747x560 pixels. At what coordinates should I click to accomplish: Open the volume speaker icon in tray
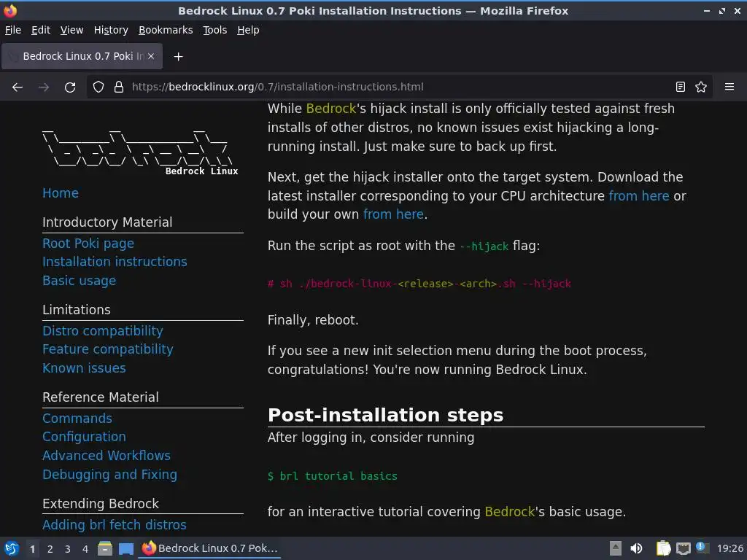[636, 548]
